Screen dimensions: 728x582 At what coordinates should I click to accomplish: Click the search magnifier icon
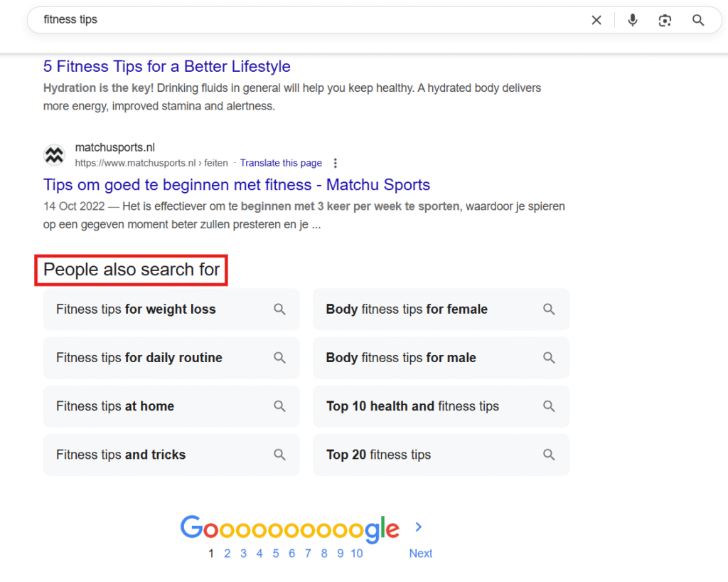pyautogui.click(x=697, y=20)
